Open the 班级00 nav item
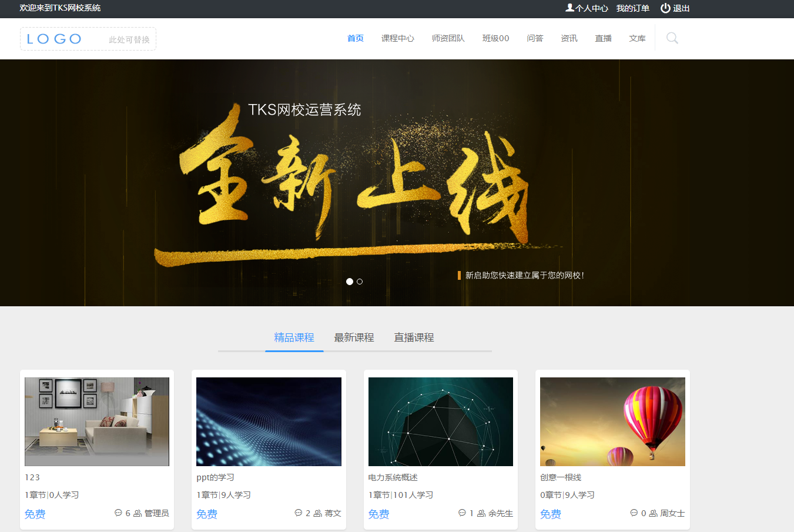794x532 pixels. [x=496, y=38]
